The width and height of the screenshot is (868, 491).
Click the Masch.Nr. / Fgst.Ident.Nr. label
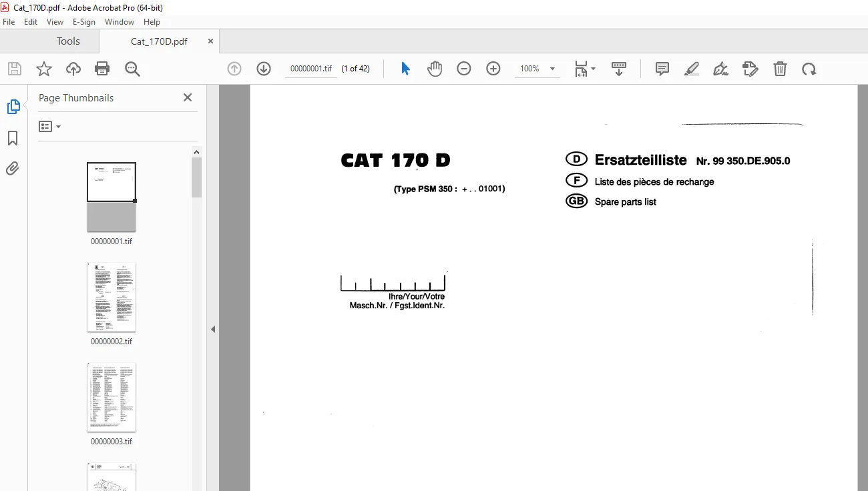tap(397, 306)
